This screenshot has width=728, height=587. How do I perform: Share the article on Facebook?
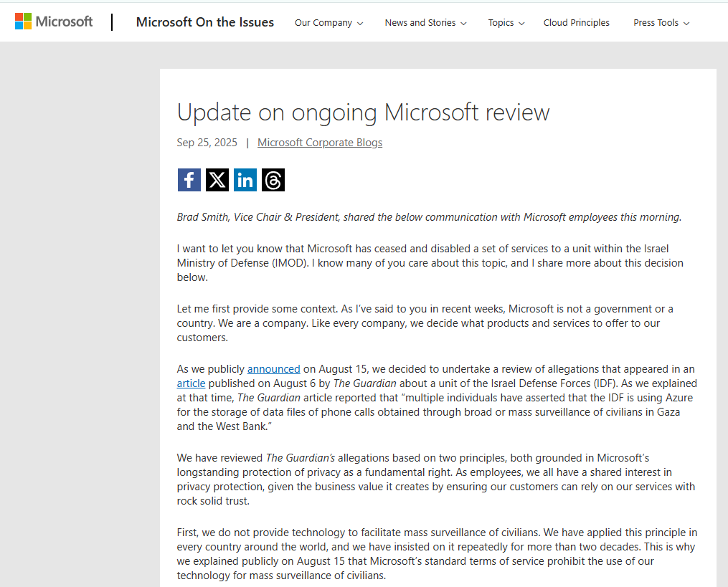[189, 180]
